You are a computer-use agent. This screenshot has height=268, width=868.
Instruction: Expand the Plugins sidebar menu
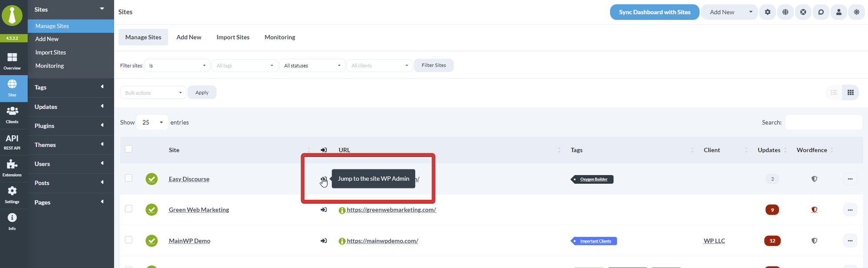(71, 126)
